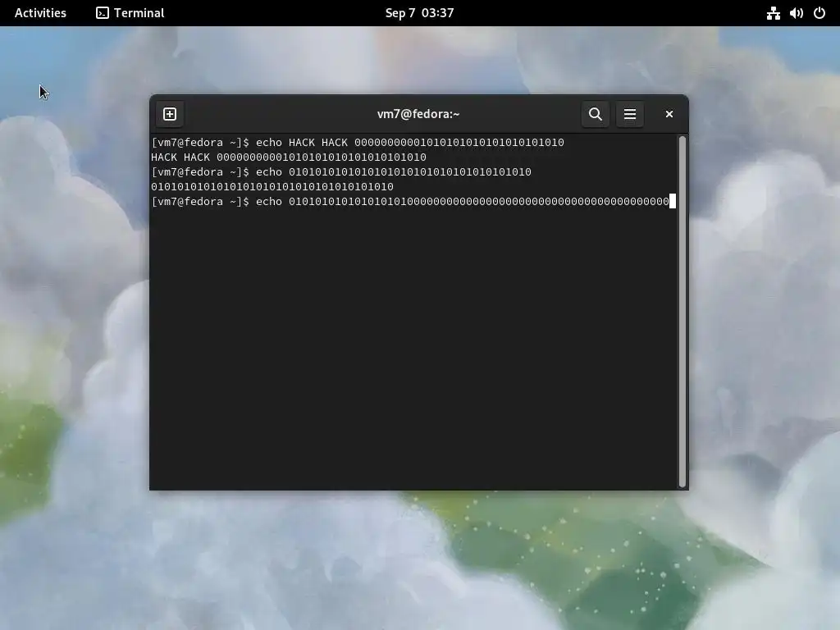The image size is (840, 630).
Task: Open the Terminal app menu in top bar
Action: coord(130,13)
